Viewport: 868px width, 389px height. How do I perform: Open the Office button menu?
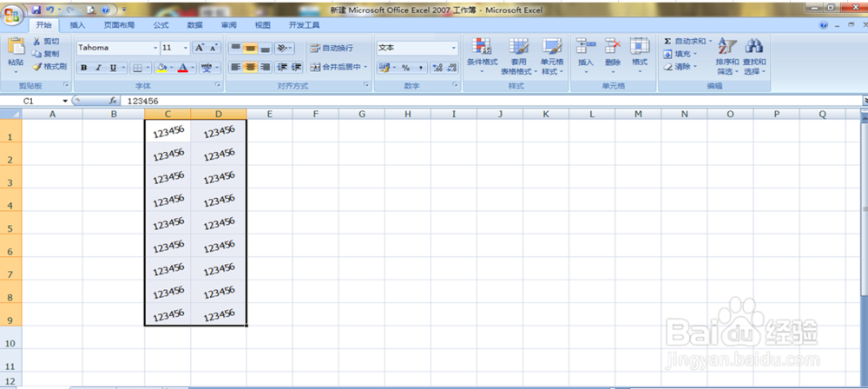point(13,13)
